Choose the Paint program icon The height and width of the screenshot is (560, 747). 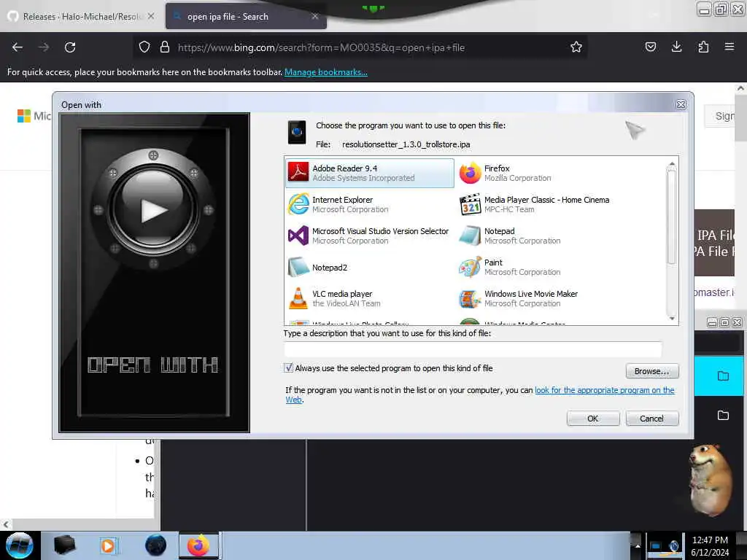(470, 267)
